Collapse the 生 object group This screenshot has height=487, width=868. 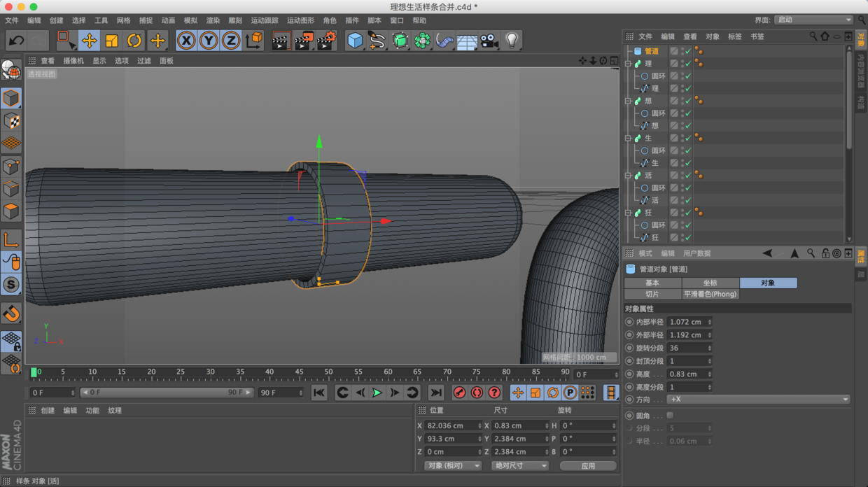629,139
